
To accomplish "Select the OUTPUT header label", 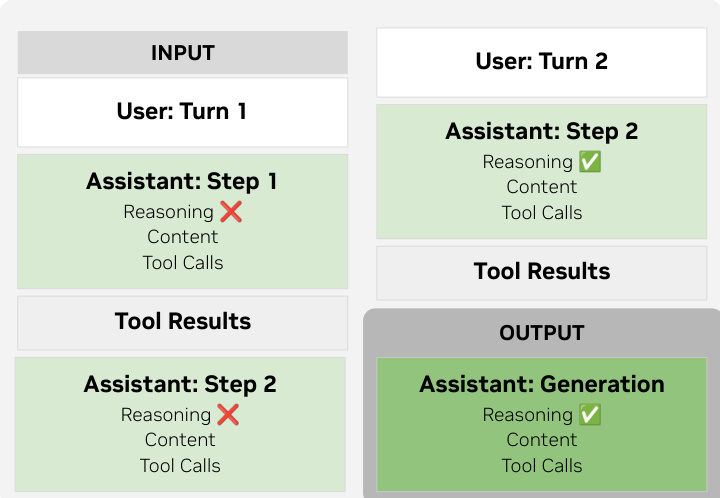I will pyautogui.click(x=541, y=333).
